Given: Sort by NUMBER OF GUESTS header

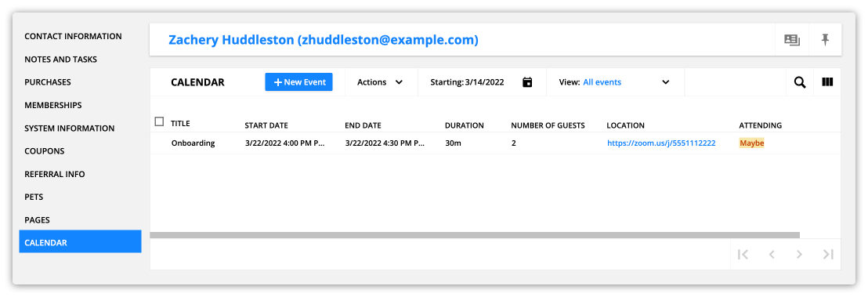Looking at the screenshot, I should pos(548,126).
